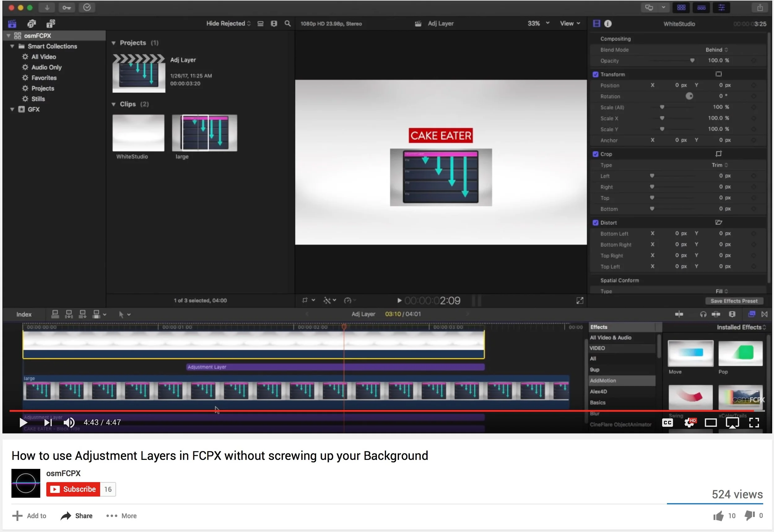The height and width of the screenshot is (532, 774).
Task: Collapse the Smart Collections folder
Action: (x=12, y=46)
